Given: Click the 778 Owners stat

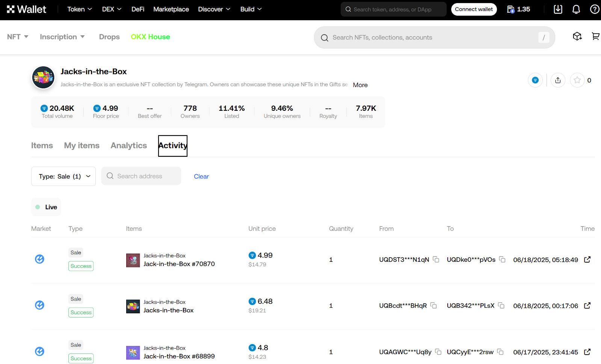Looking at the screenshot, I should [190, 112].
